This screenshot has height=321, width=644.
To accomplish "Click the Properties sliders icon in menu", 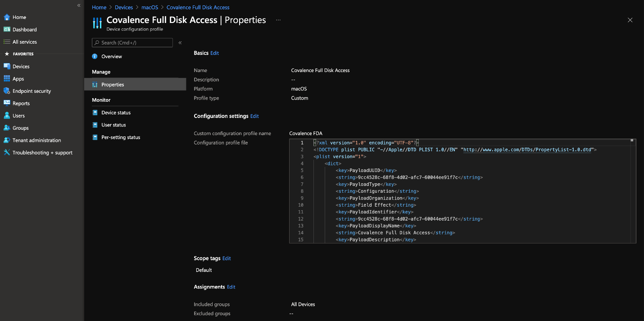I will point(95,85).
